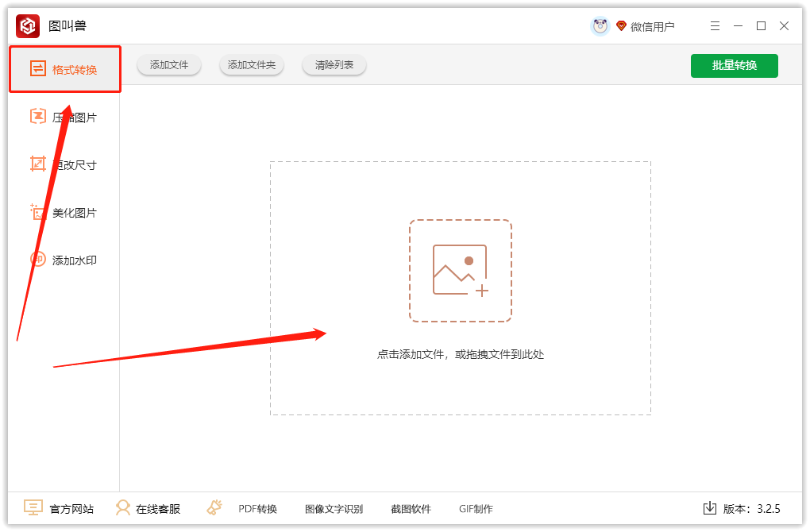The width and height of the screenshot is (810, 532).
Task: Open 截图软件 screenshot software
Action: click(411, 508)
